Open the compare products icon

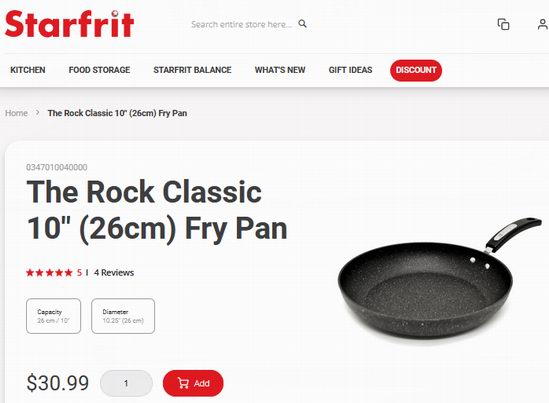[503, 24]
